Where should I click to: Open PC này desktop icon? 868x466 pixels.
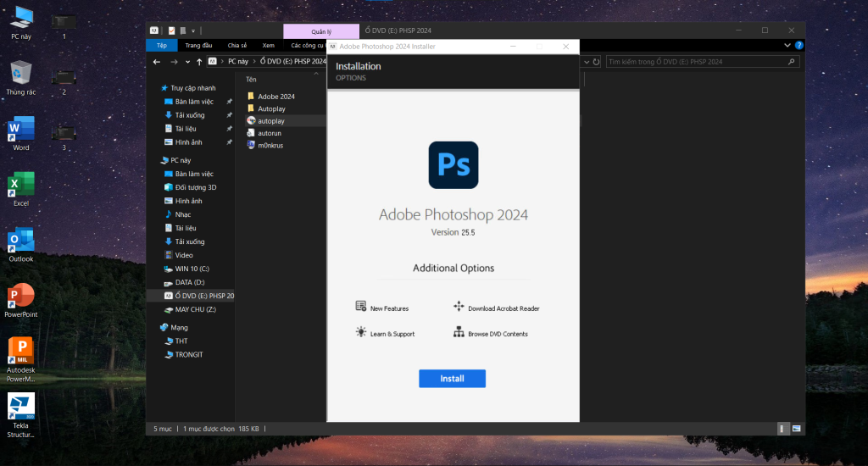click(21, 23)
